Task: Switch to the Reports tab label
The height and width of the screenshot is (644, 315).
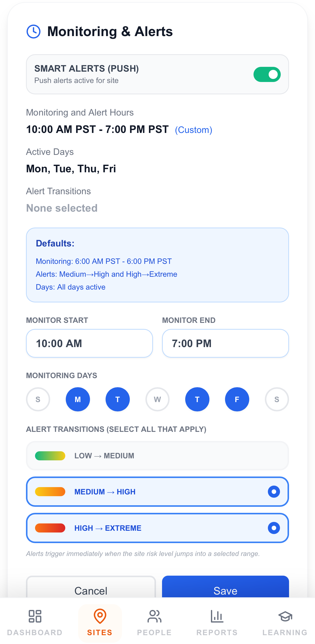Action: pyautogui.click(x=217, y=633)
